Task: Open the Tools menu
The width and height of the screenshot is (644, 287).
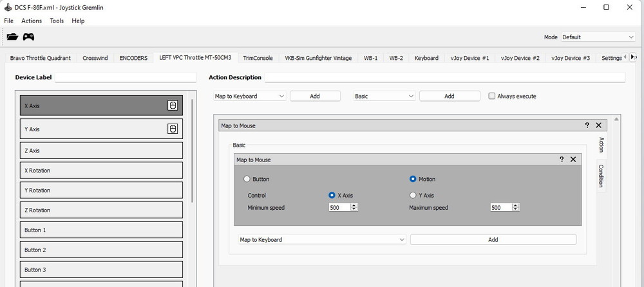Action: tap(57, 21)
